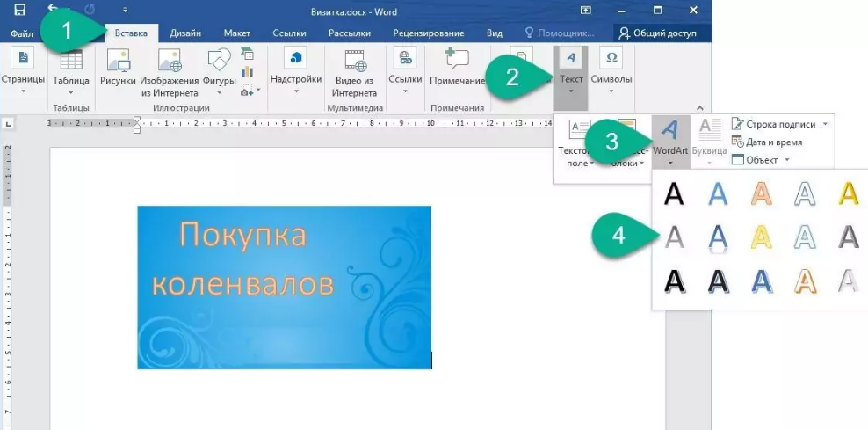The width and height of the screenshot is (868, 430).
Task: Open Ribbon Display Options button
Action: point(586,10)
